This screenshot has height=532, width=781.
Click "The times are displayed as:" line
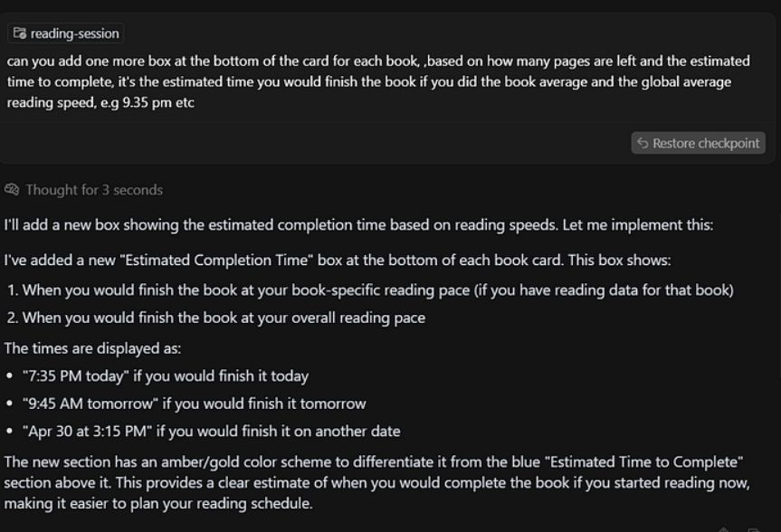(x=92, y=348)
